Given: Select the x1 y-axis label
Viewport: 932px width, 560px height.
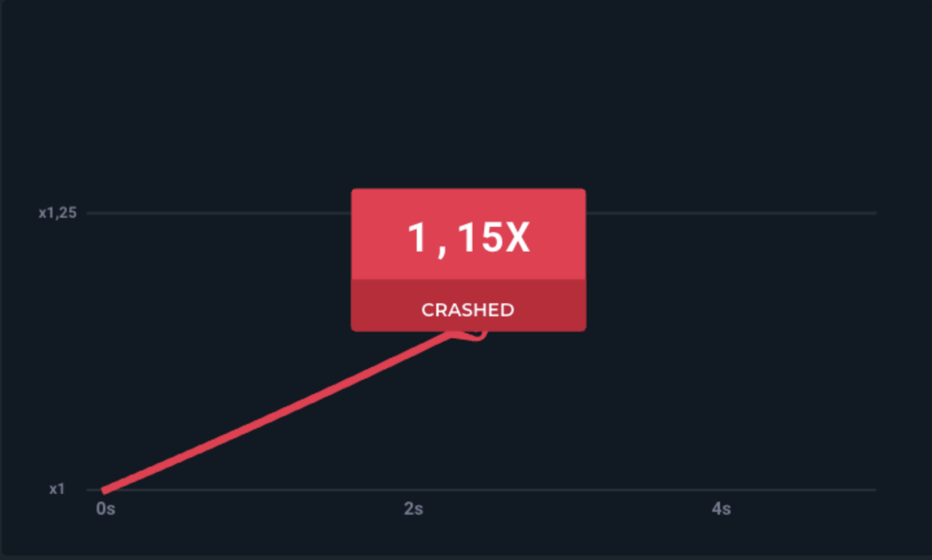Looking at the screenshot, I should coord(57,489).
